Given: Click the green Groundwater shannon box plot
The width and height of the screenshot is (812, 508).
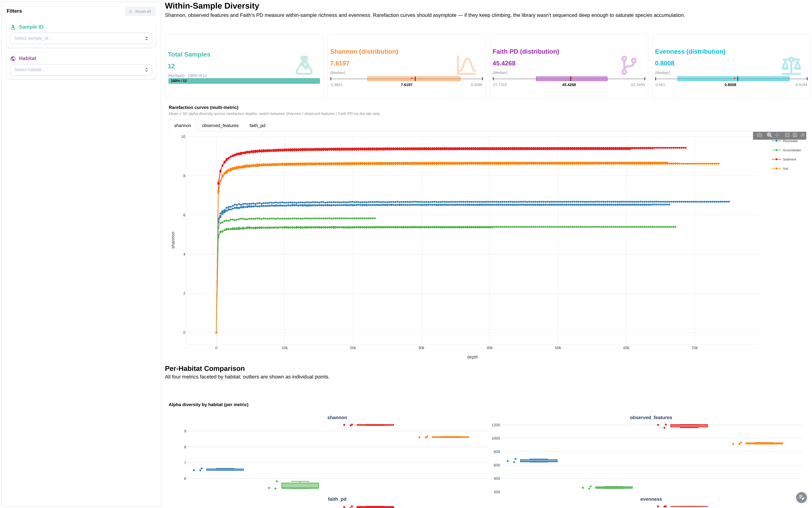Looking at the screenshot, I should tap(300, 485).
